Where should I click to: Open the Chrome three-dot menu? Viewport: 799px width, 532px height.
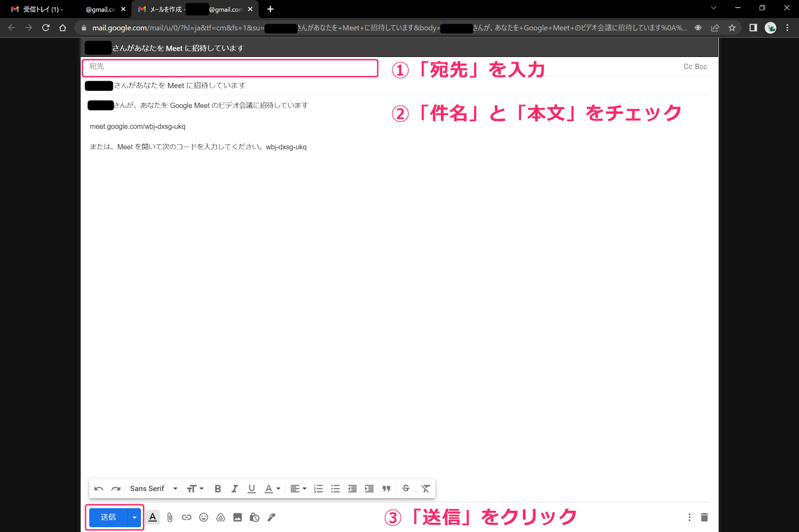pyautogui.click(x=788, y=27)
